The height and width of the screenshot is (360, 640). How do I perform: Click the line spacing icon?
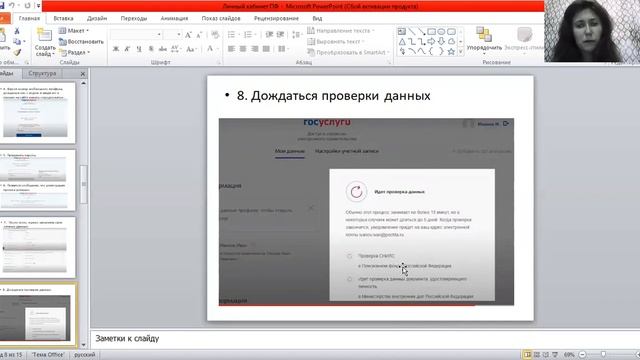(x=296, y=35)
